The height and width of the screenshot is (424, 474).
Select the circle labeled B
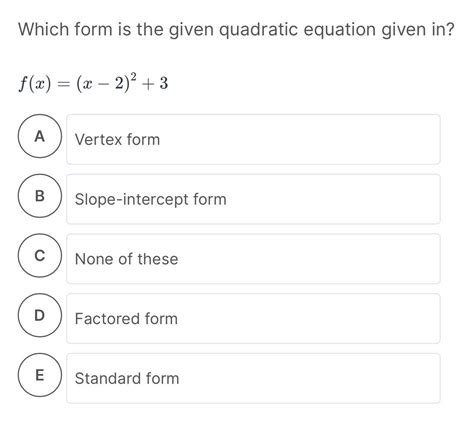coord(40,196)
